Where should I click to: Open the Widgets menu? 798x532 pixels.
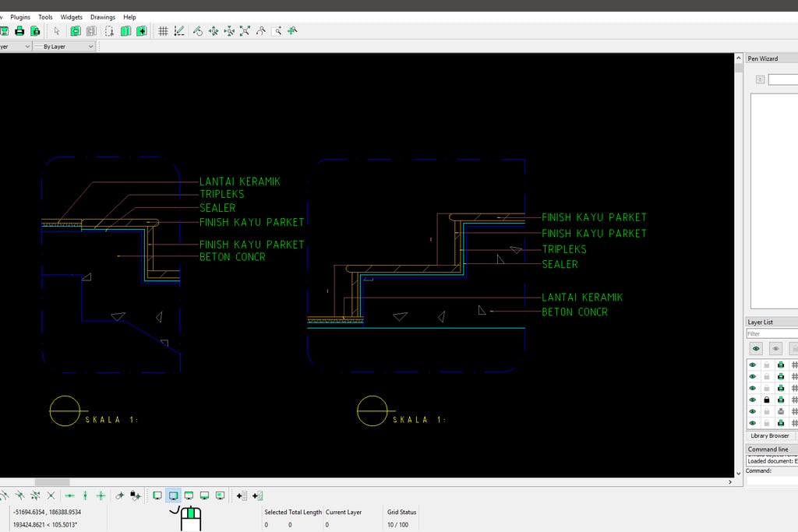(71, 17)
